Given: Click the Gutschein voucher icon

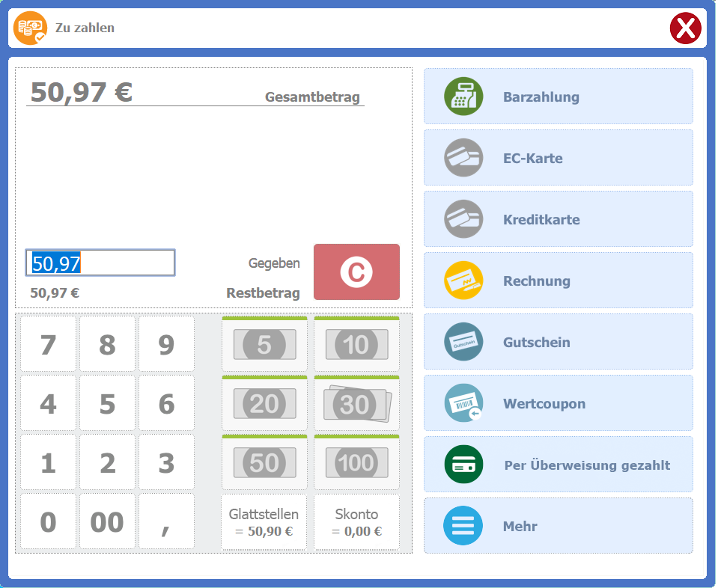Looking at the screenshot, I should point(463,342).
